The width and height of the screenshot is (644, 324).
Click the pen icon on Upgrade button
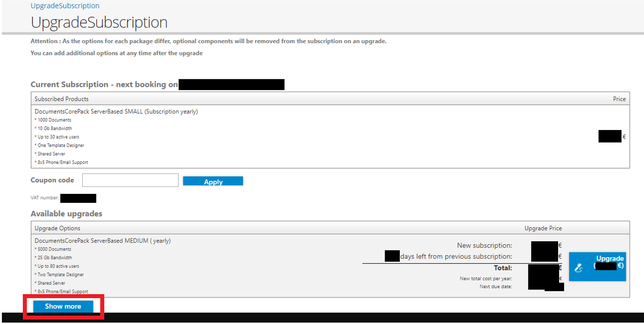pos(579,268)
